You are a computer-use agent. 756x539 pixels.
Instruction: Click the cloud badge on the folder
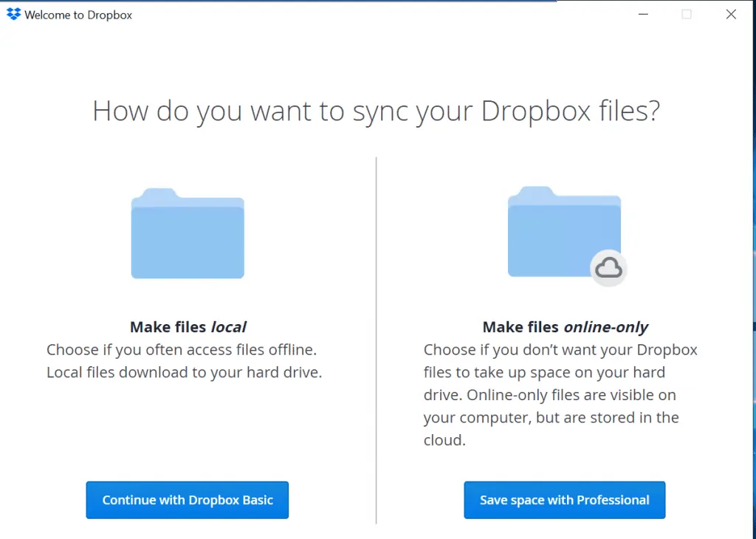click(608, 269)
